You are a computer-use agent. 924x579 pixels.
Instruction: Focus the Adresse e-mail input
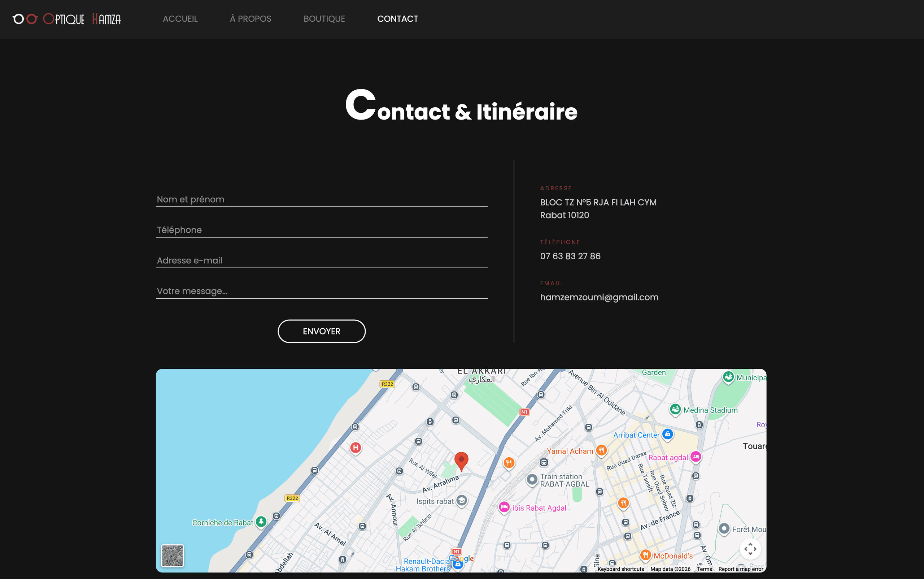(321, 260)
